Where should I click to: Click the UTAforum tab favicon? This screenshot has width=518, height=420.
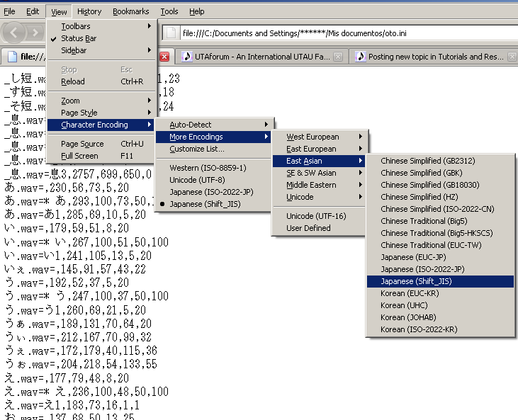point(187,57)
